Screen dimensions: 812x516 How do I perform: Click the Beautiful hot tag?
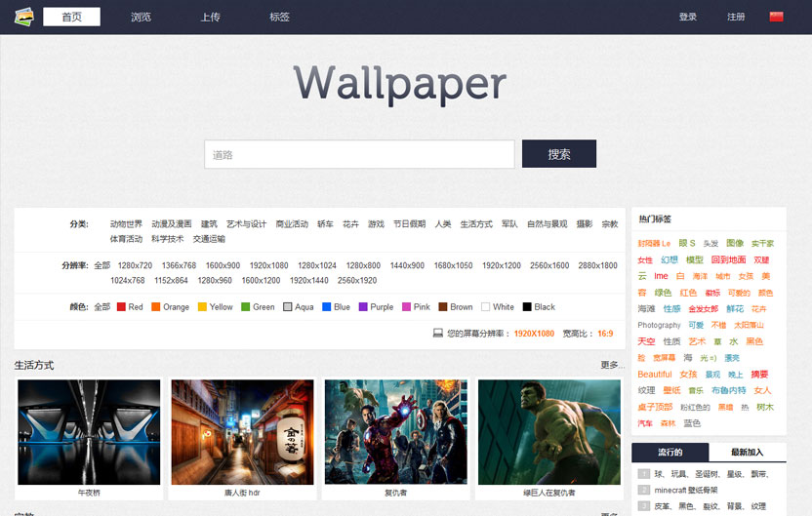tap(655, 375)
